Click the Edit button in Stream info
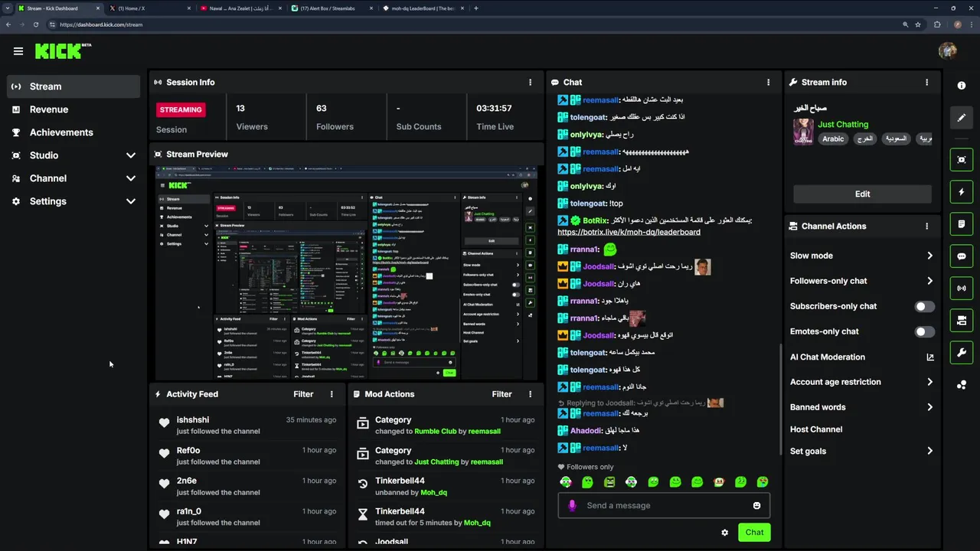Screen dimensions: 980x551 pos(862,194)
